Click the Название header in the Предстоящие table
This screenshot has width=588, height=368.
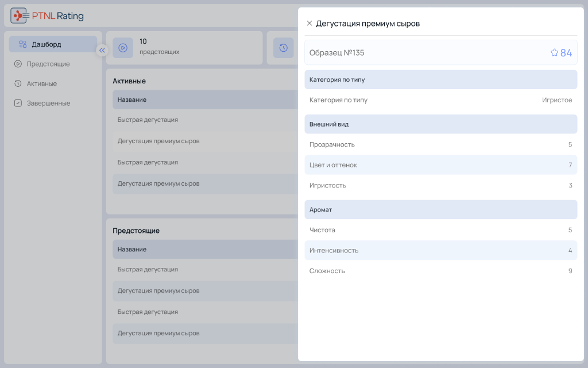[131, 250]
